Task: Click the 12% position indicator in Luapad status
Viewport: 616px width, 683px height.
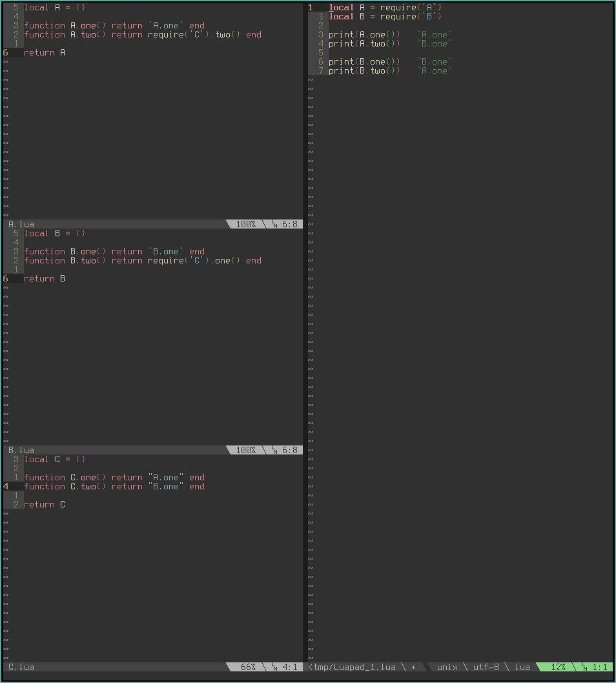Action: click(558, 667)
